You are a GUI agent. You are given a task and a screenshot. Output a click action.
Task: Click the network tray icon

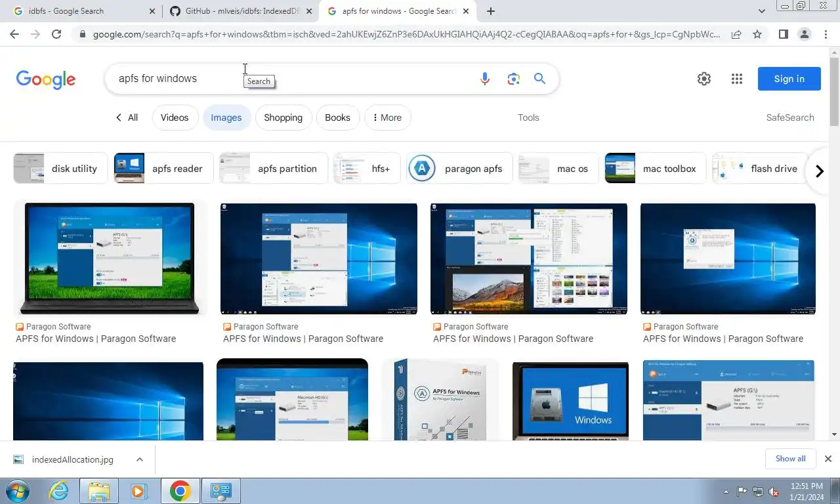point(758,492)
